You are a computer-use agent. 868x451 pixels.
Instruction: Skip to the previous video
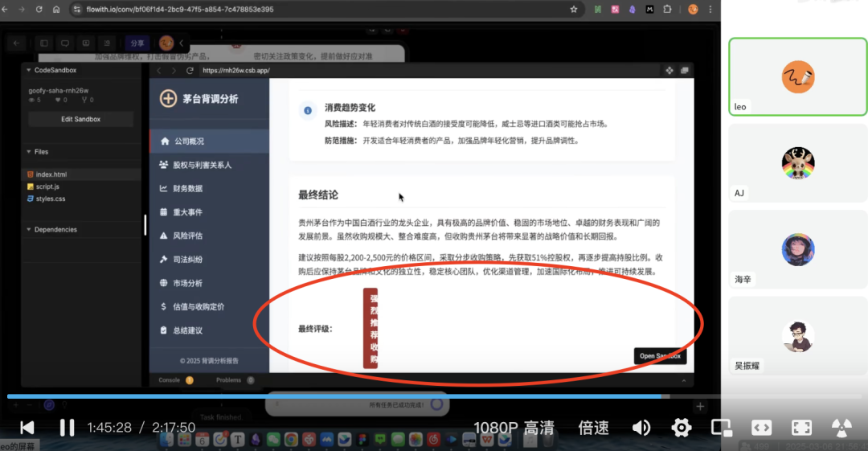click(x=27, y=427)
